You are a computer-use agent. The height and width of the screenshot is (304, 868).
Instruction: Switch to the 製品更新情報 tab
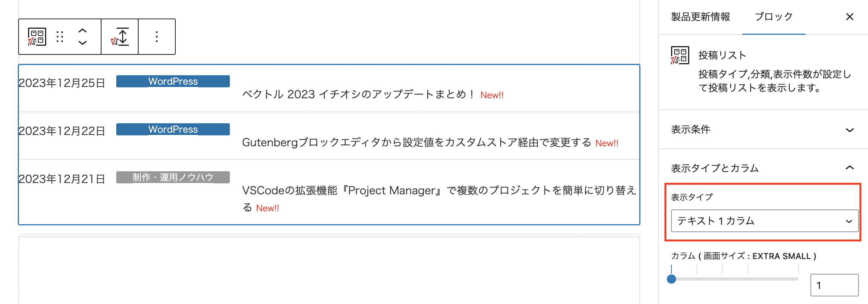tap(701, 17)
